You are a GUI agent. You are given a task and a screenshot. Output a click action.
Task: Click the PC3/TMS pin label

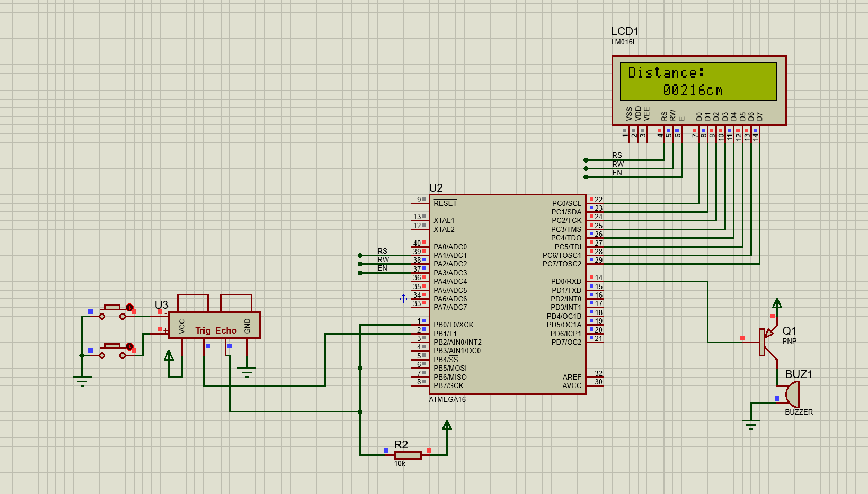click(566, 229)
